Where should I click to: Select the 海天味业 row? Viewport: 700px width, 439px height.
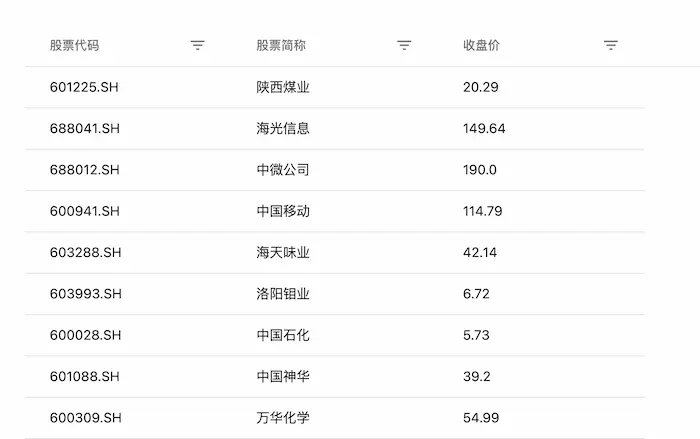[x=283, y=253]
